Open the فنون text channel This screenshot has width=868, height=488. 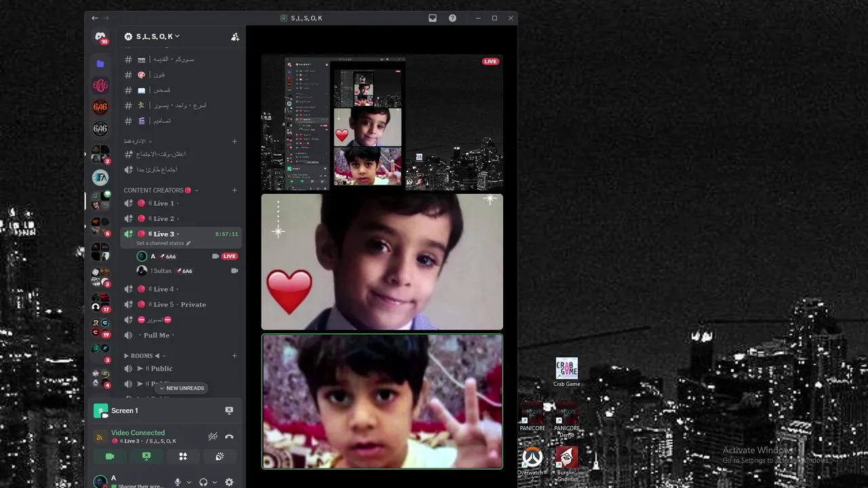click(181, 75)
